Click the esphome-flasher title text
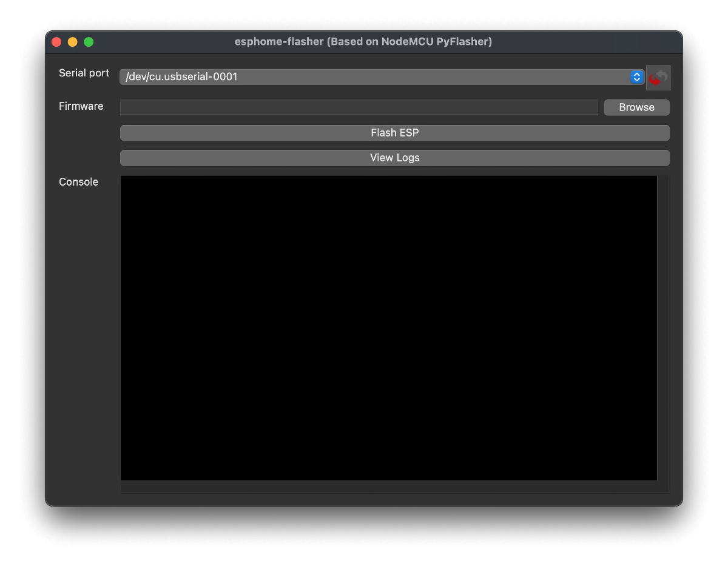 [363, 42]
